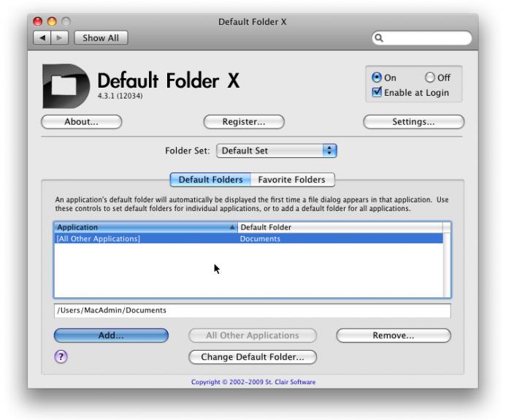Close the window with red button
511x420 pixels.
pyautogui.click(x=38, y=21)
